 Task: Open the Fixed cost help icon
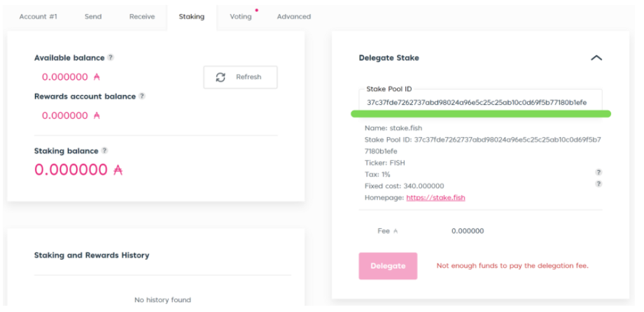598,184
